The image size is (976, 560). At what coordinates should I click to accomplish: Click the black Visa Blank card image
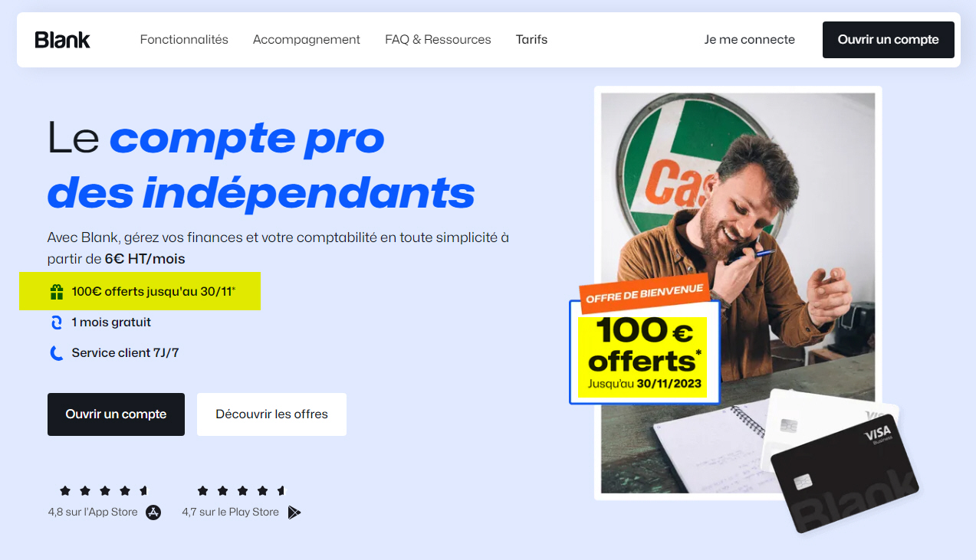pyautogui.click(x=844, y=475)
